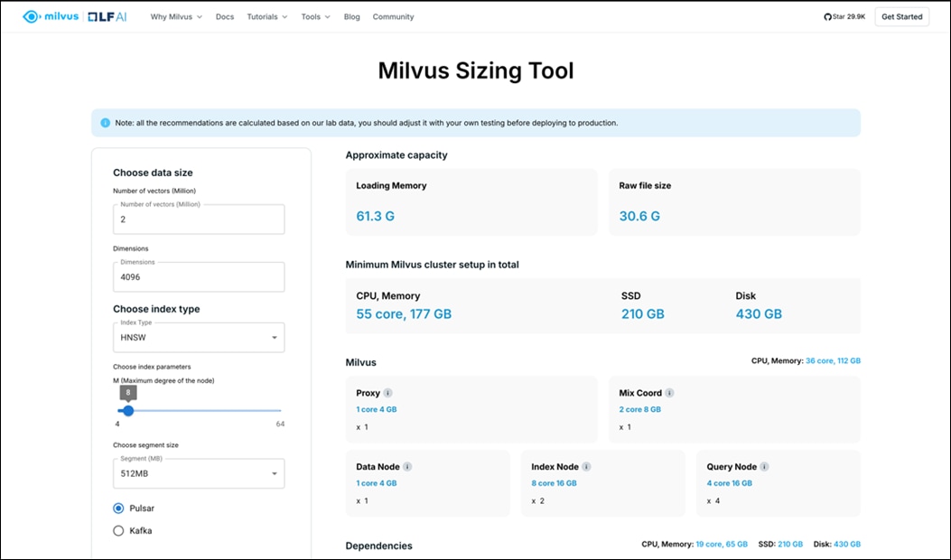Open the Query Node info tooltip icon
The height and width of the screenshot is (560, 951).
(x=766, y=467)
